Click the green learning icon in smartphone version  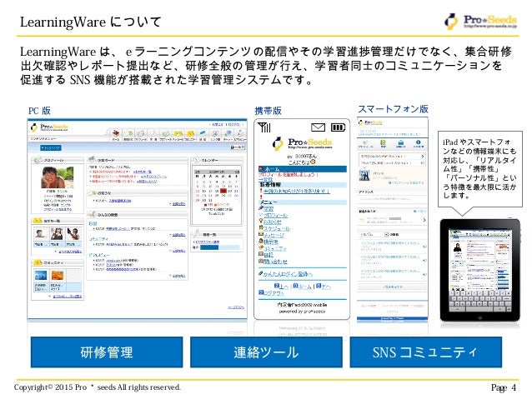coord(383,142)
